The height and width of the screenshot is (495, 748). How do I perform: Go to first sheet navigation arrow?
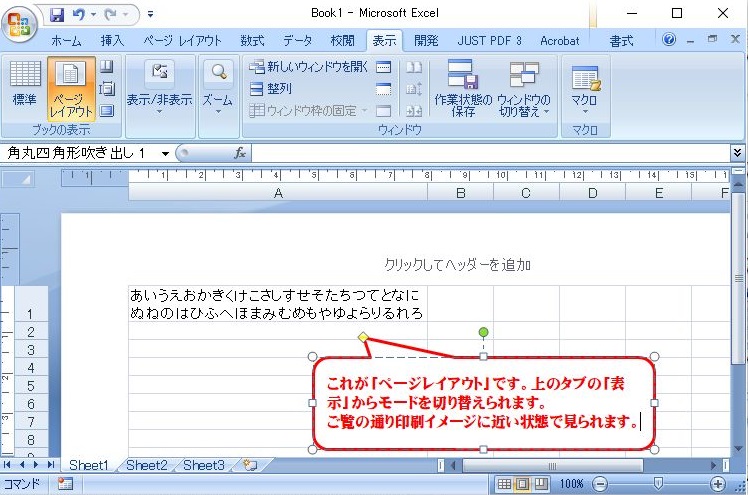[x=7, y=464]
